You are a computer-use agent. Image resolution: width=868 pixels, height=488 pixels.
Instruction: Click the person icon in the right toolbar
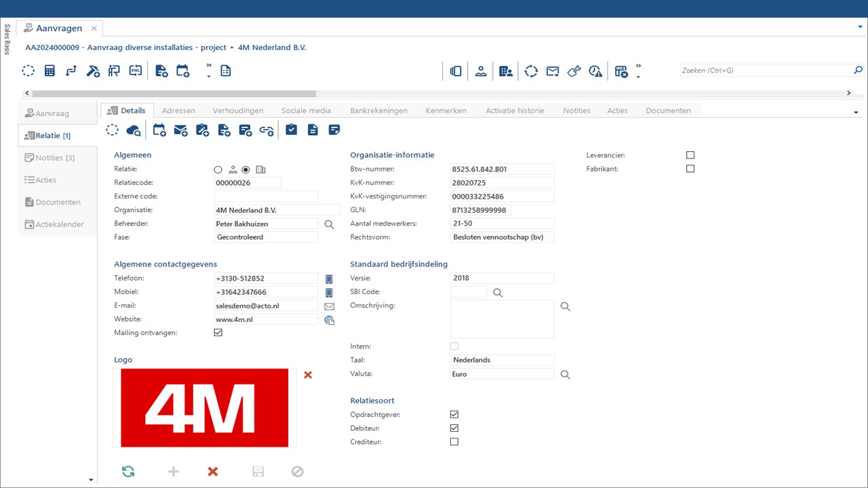pos(481,70)
